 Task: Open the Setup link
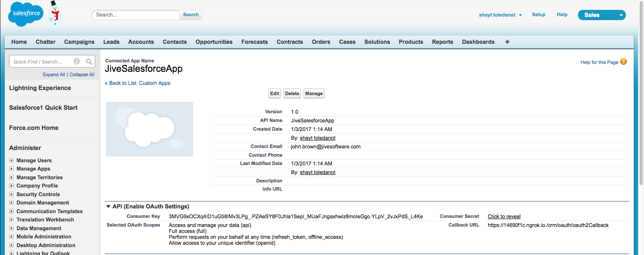pos(538,15)
